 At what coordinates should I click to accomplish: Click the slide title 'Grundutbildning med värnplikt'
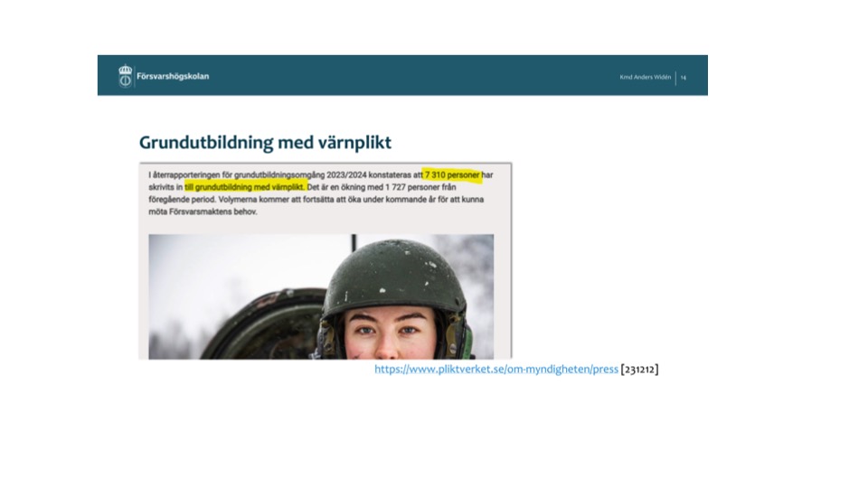[265, 142]
